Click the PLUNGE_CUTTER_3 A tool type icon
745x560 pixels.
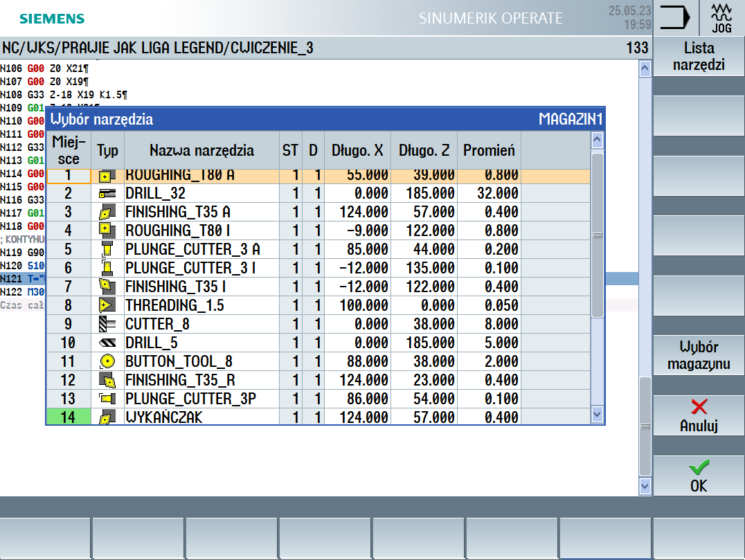click(x=107, y=249)
